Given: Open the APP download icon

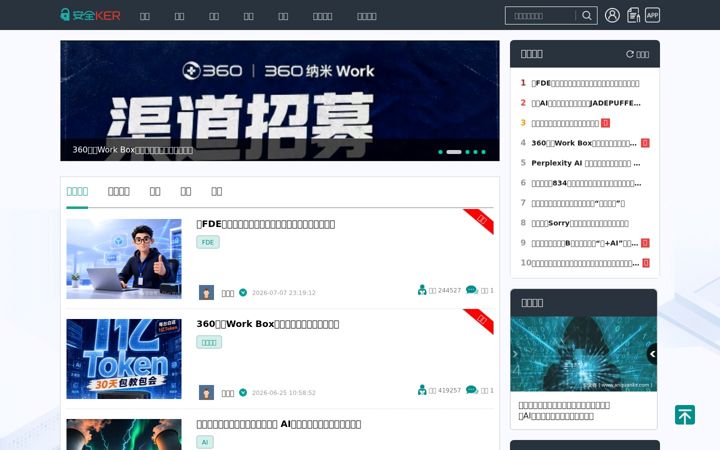Looking at the screenshot, I should point(652,15).
